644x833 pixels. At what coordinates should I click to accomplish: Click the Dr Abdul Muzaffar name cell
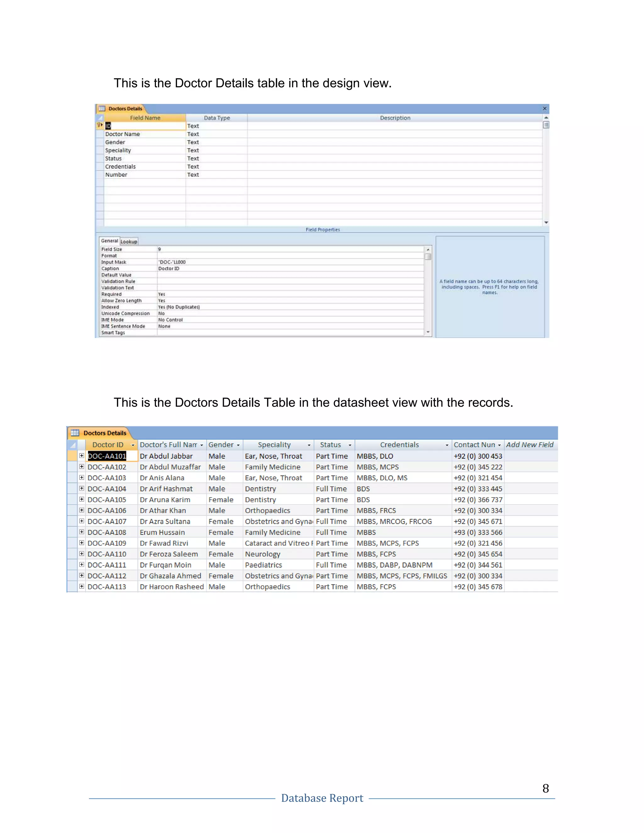click(172, 467)
